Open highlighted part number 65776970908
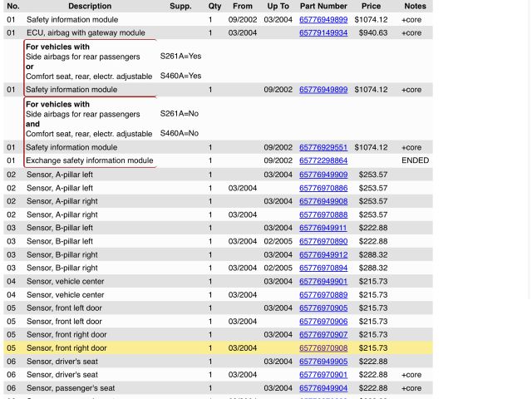The height and width of the screenshot is (399, 532). [323, 348]
